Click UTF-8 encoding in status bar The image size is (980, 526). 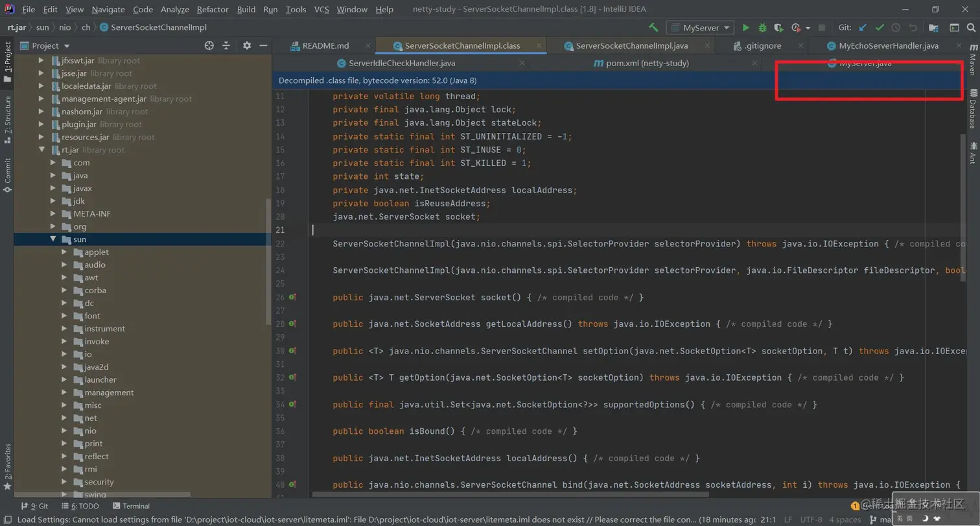(x=811, y=520)
